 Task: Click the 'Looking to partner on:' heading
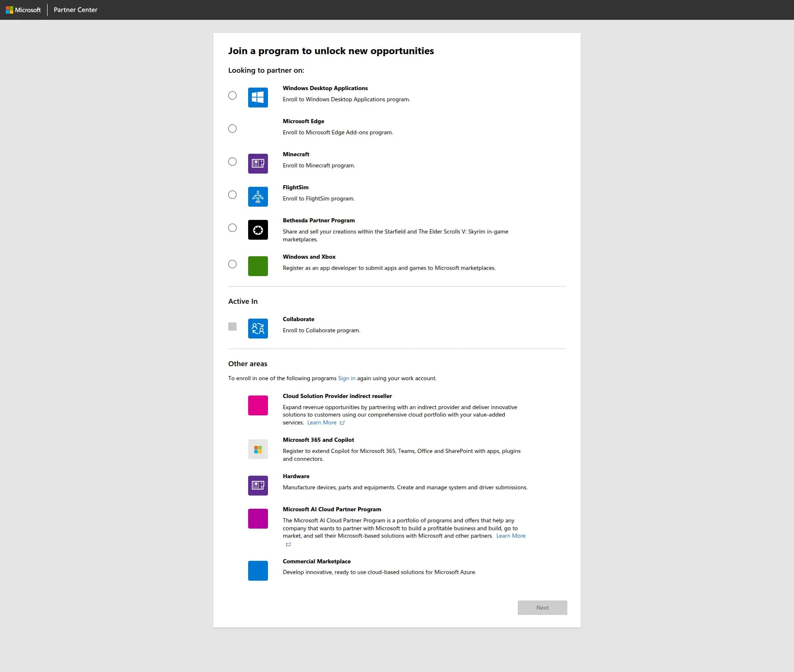click(x=266, y=70)
